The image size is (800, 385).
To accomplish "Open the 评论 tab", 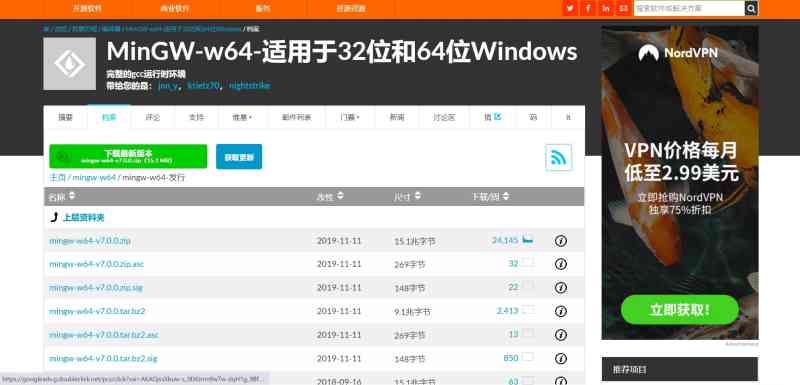I will pyautogui.click(x=153, y=117).
